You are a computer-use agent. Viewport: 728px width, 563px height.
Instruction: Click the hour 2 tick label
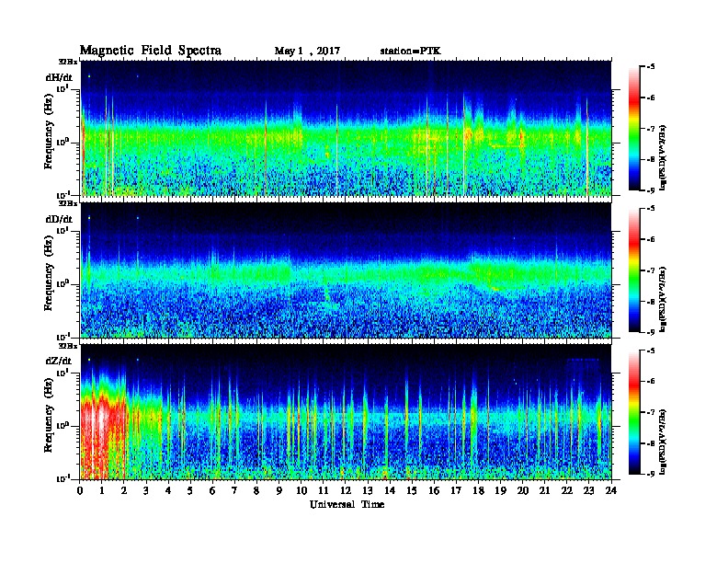tap(125, 490)
